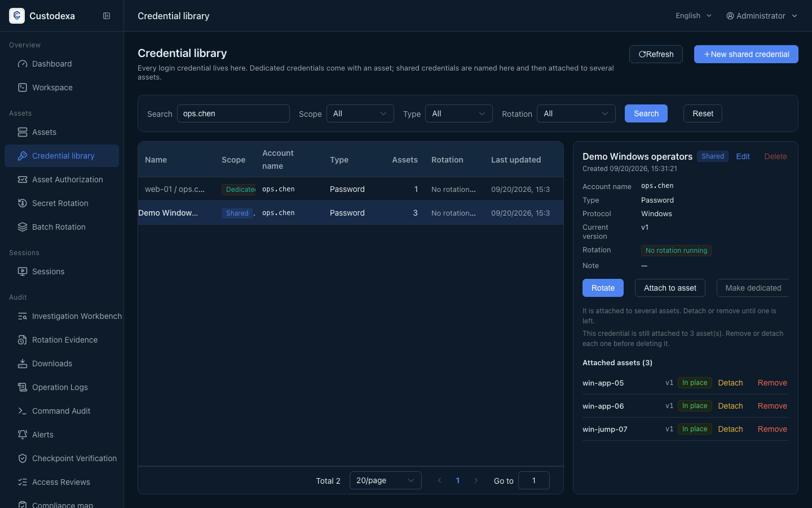The height and width of the screenshot is (508, 812).
Task: Select the Credential library key icon
Action: coord(23,156)
